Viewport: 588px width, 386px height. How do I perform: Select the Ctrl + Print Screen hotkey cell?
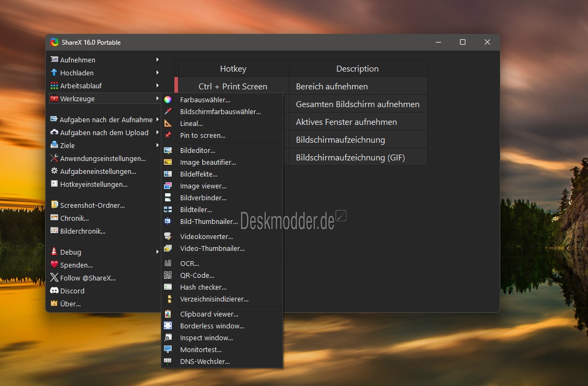tap(233, 86)
